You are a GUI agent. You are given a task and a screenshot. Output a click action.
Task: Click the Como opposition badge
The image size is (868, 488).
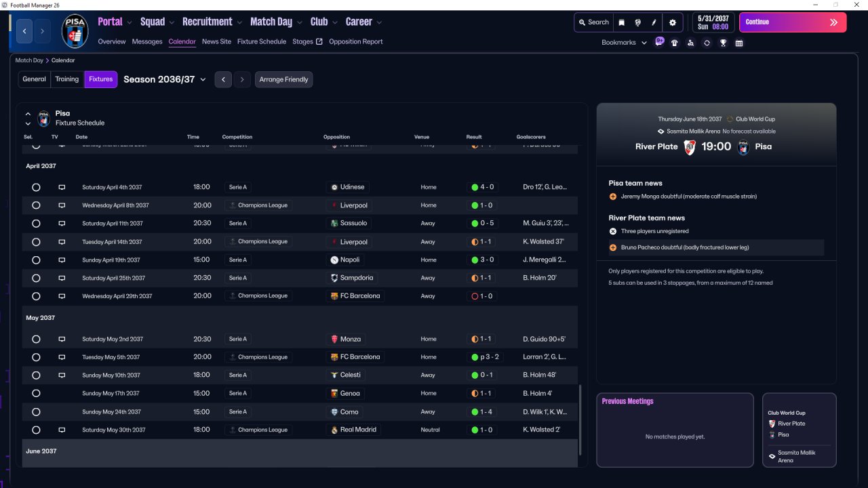[334, 411]
